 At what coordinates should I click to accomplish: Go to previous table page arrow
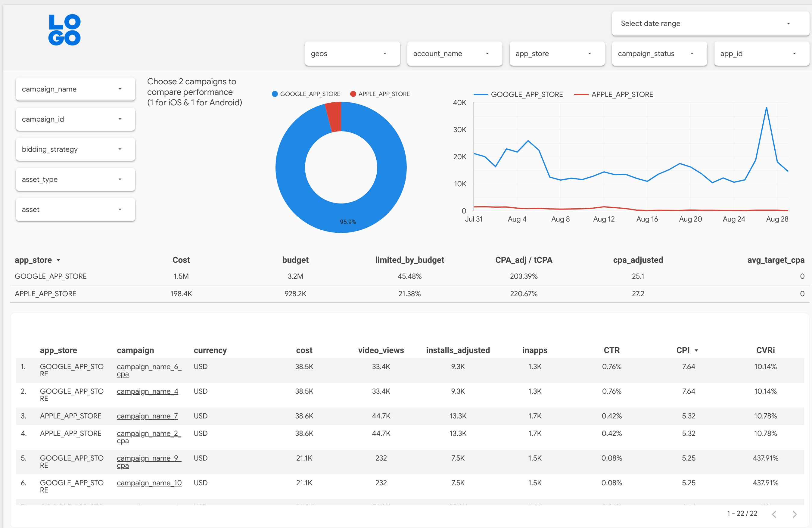(774, 514)
